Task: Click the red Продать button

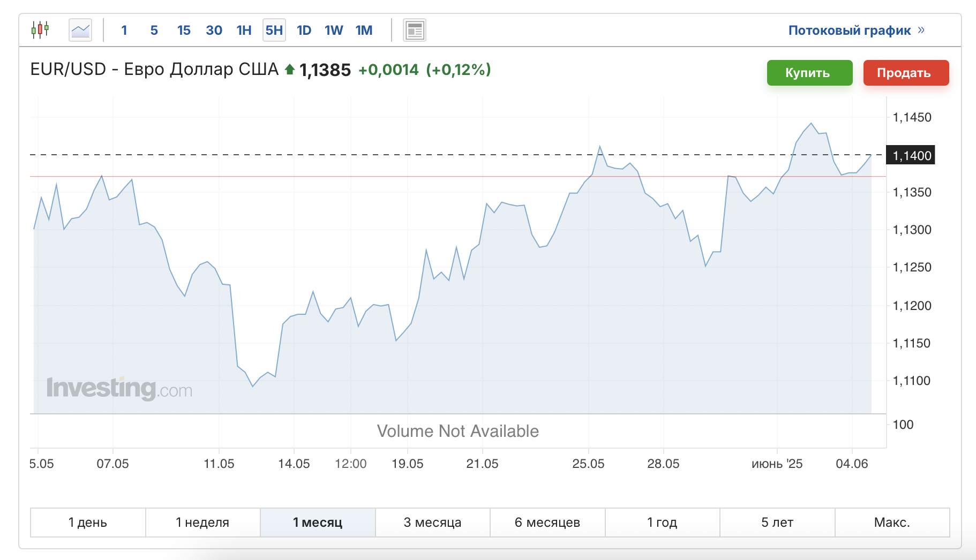Action: (906, 73)
